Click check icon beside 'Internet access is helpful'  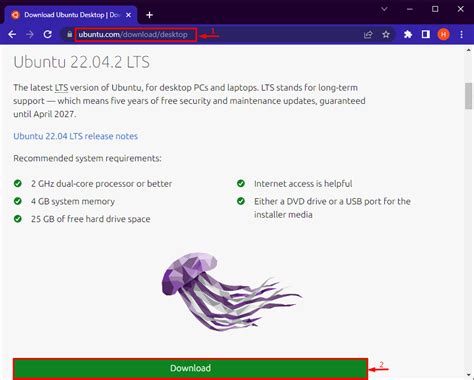(x=241, y=183)
